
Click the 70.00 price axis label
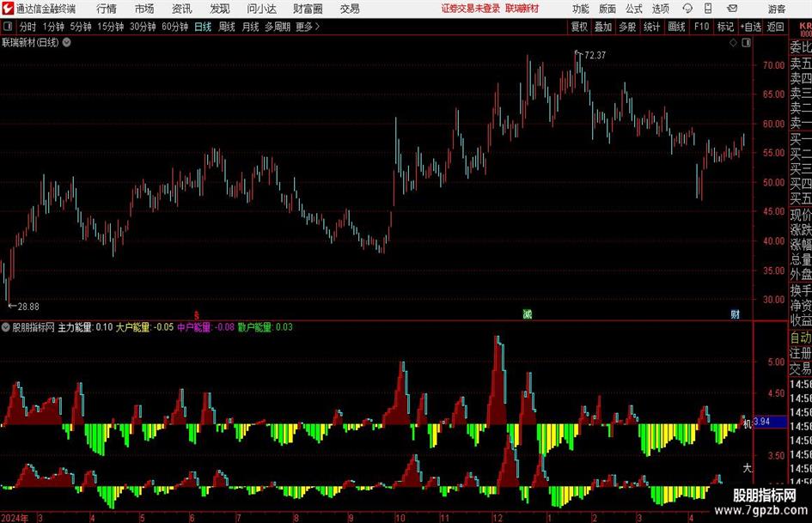pyautogui.click(x=773, y=65)
